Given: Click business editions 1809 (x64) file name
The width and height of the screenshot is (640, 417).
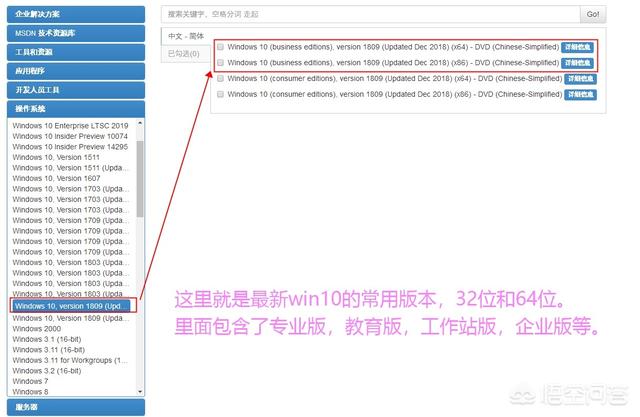Looking at the screenshot, I should pos(393,47).
